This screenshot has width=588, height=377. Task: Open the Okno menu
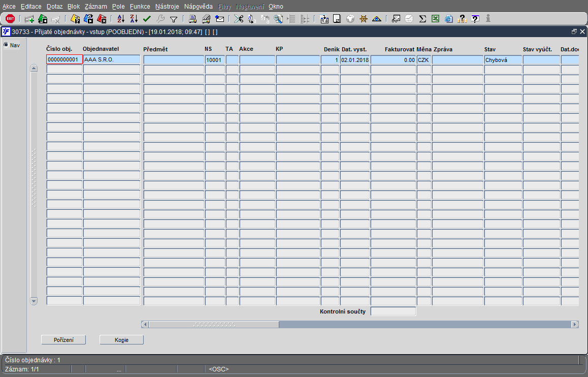coord(276,7)
